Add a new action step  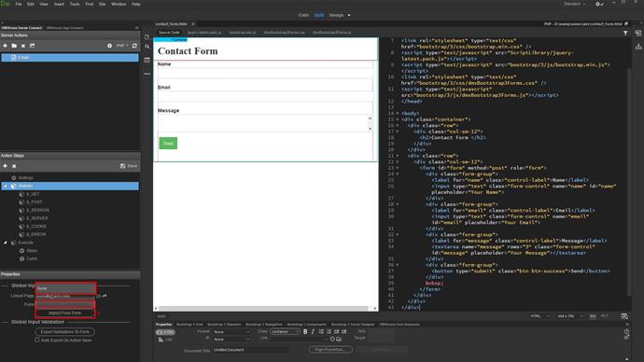[5, 166]
